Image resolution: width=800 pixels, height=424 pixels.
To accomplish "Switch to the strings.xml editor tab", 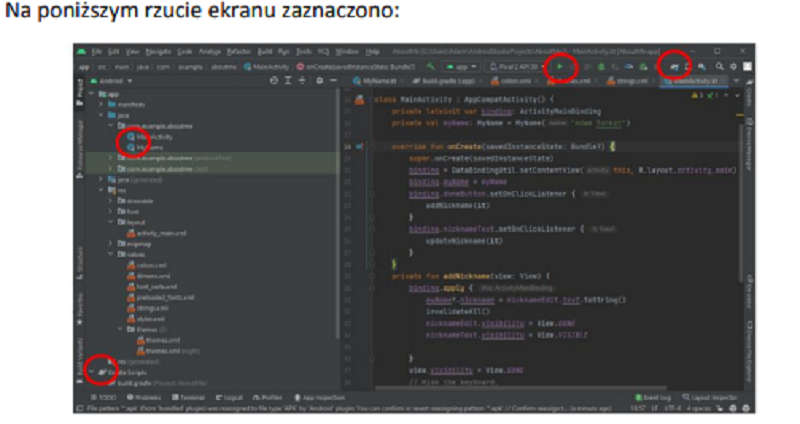I will pos(631,81).
